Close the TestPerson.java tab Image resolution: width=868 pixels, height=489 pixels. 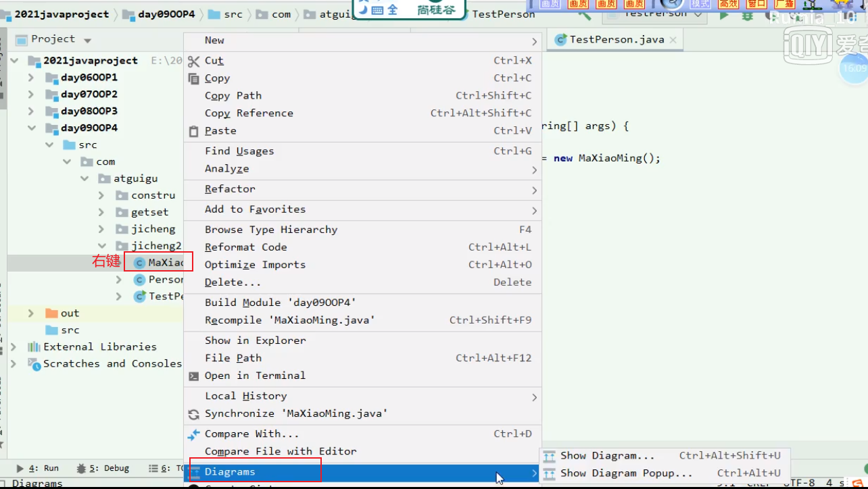[673, 40]
